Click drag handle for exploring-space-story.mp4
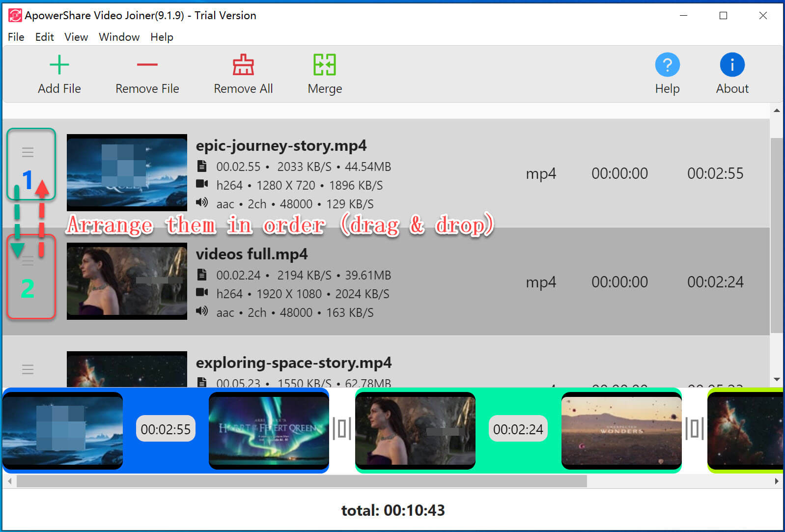785x532 pixels. point(28,369)
